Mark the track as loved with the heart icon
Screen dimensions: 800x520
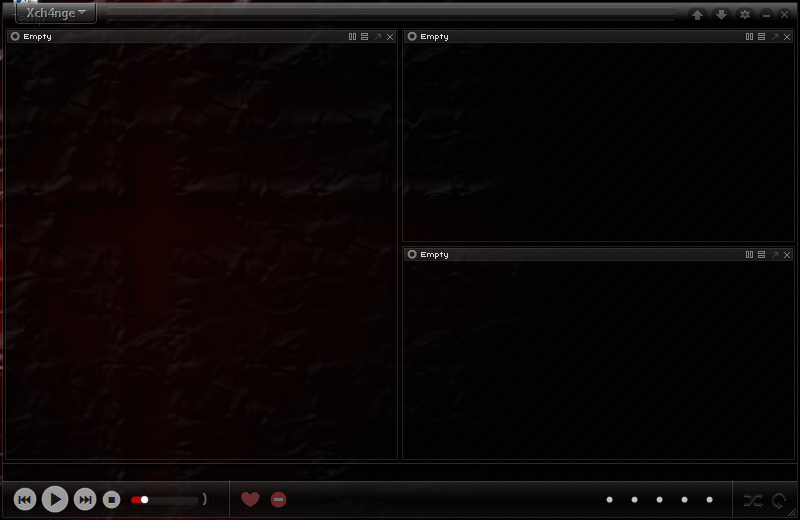[250, 500]
